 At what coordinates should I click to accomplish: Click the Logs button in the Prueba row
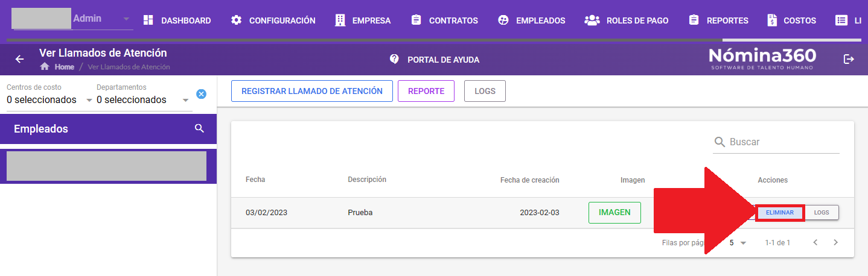[x=822, y=213]
